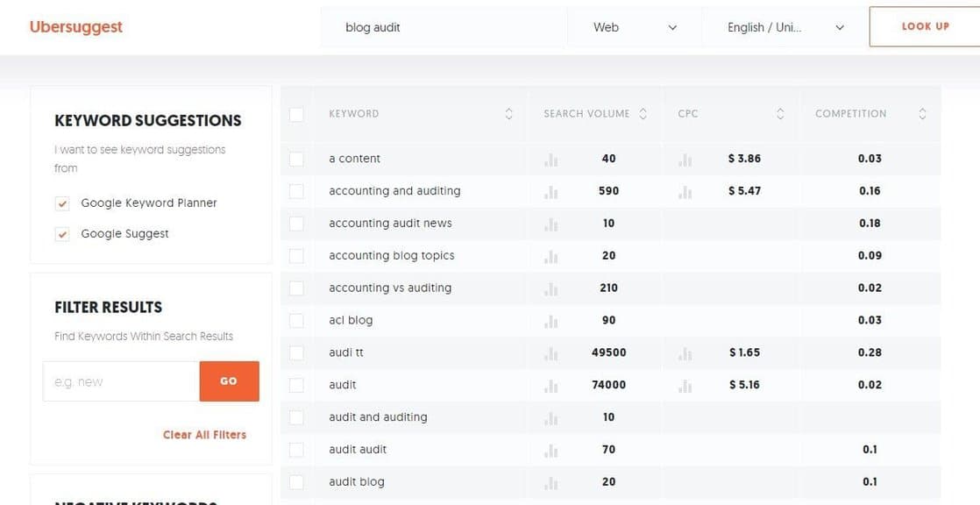
Task: Sort by Competition column arrows
Action: click(922, 114)
